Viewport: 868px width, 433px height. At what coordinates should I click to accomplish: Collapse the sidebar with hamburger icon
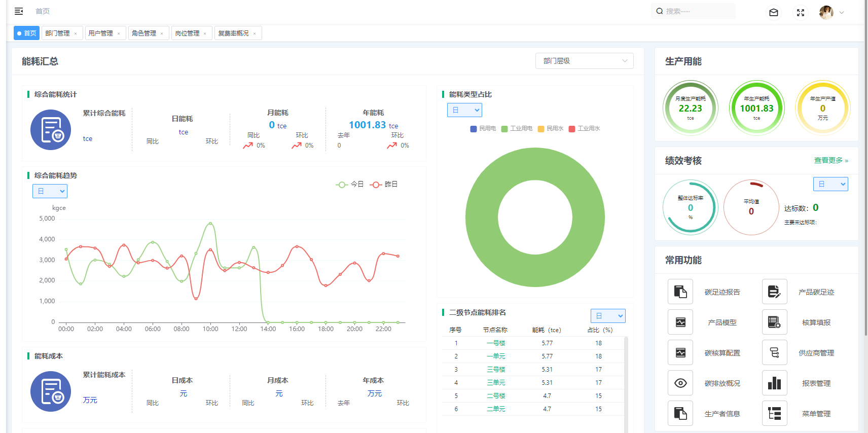point(19,11)
